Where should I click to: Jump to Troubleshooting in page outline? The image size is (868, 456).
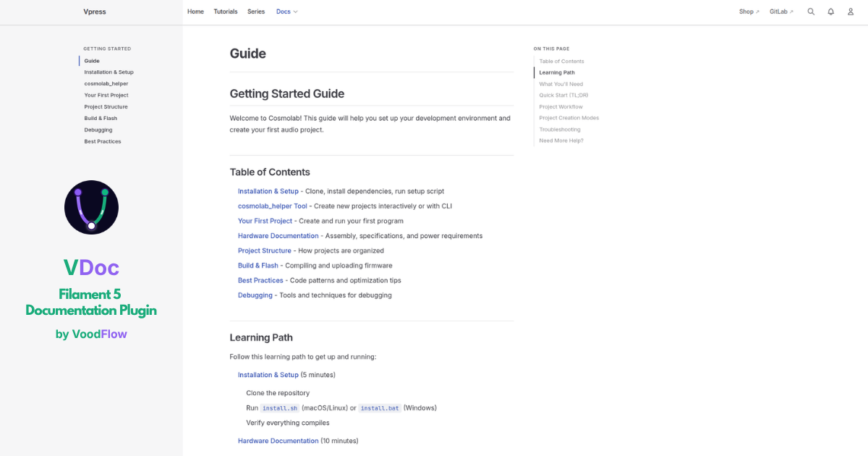click(560, 130)
